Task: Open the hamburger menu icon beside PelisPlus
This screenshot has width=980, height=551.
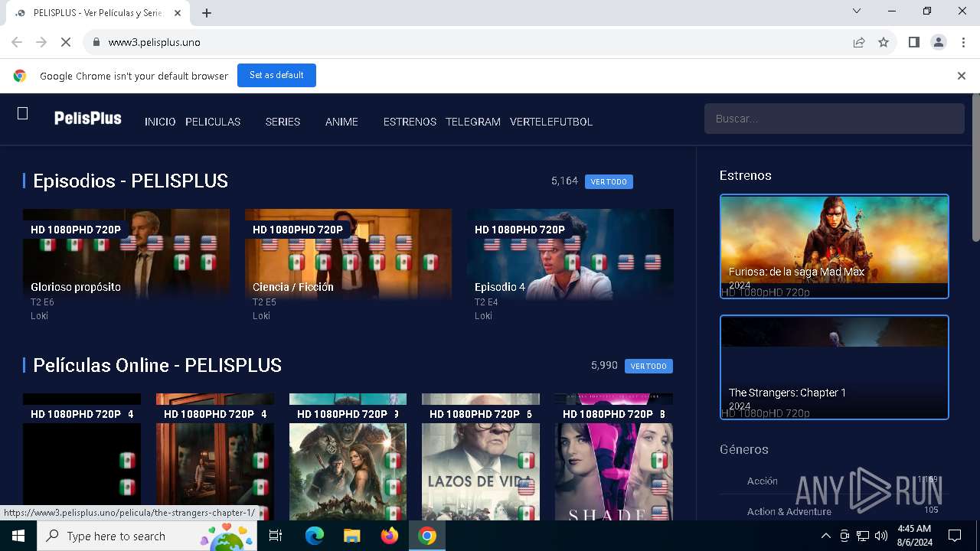Action: (x=23, y=113)
